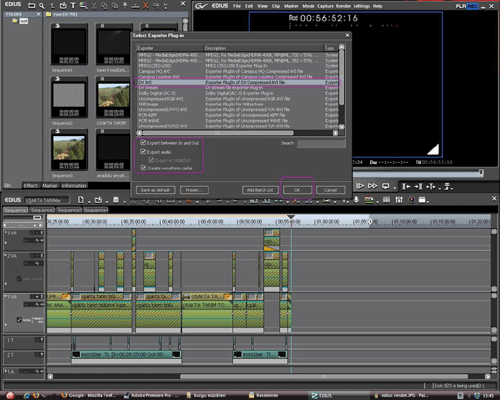The height and width of the screenshot is (400, 500).
Task: Click OK in Select Exporter Plug-in dialog
Action: [297, 190]
